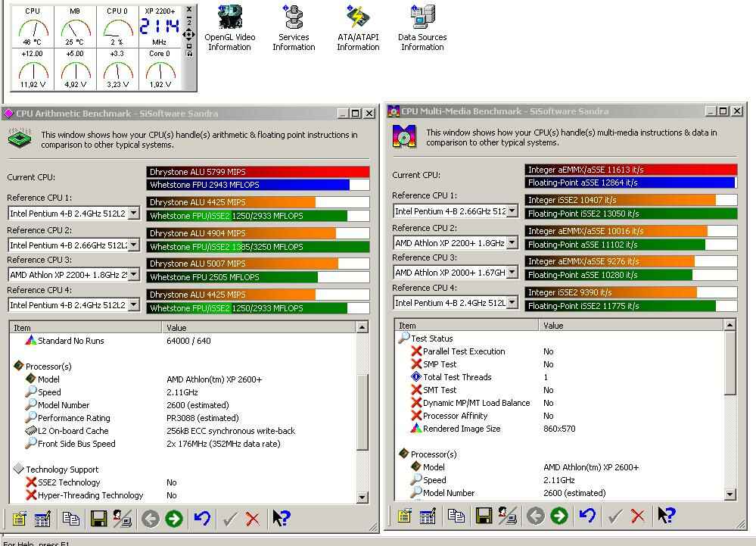The width and height of the screenshot is (756, 546).
Task: Click the lock icon on monitor widget
Action: pyautogui.click(x=189, y=54)
